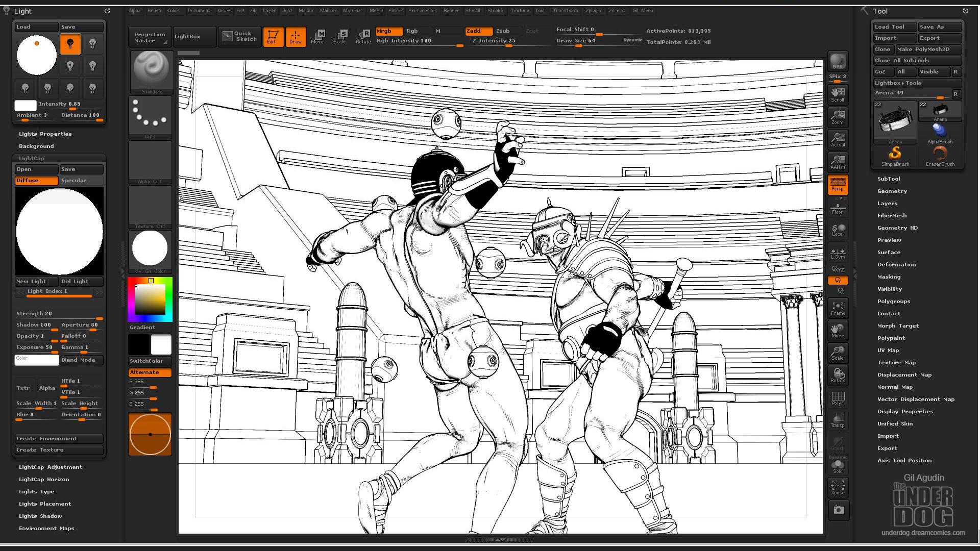Viewport: 980px width, 551px height.
Task: Switch LightCap to Specular tab
Action: [x=81, y=181]
